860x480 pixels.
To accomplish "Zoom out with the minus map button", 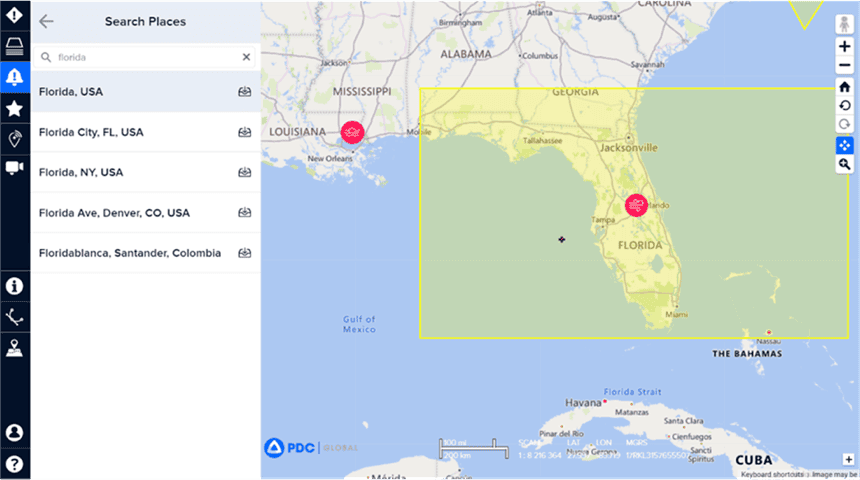I will 844,66.
